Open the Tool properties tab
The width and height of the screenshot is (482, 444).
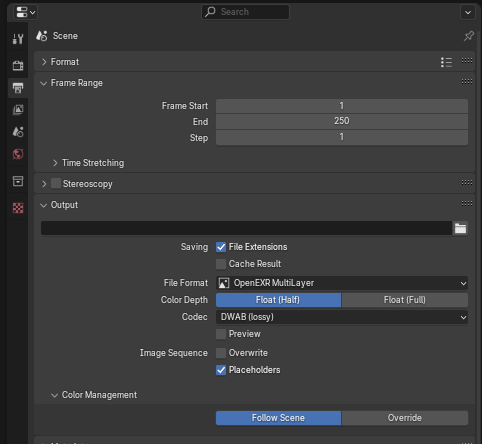point(18,39)
